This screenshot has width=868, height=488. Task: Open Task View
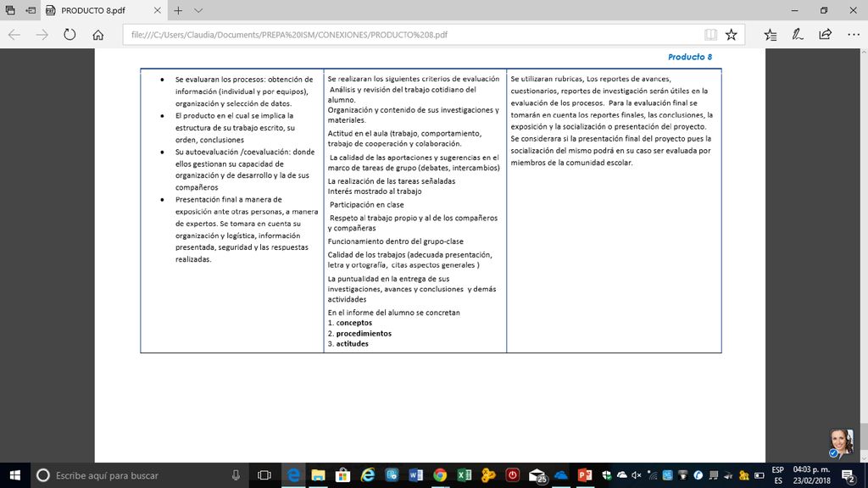click(x=264, y=475)
